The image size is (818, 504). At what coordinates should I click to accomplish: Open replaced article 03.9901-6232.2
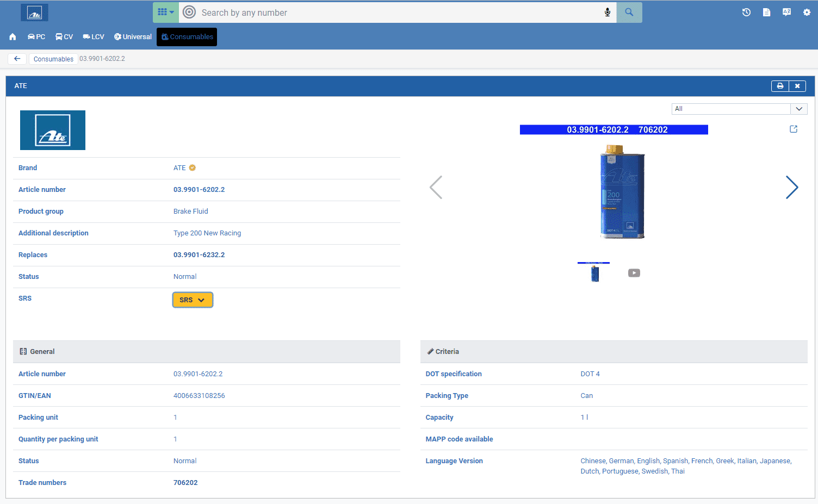tap(199, 255)
